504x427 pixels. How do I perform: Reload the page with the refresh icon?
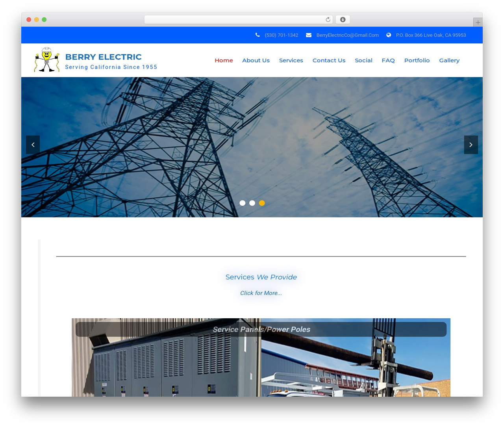point(328,20)
